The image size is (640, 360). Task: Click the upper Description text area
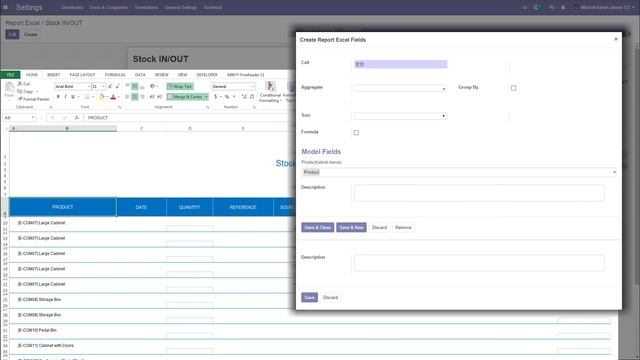click(479, 193)
